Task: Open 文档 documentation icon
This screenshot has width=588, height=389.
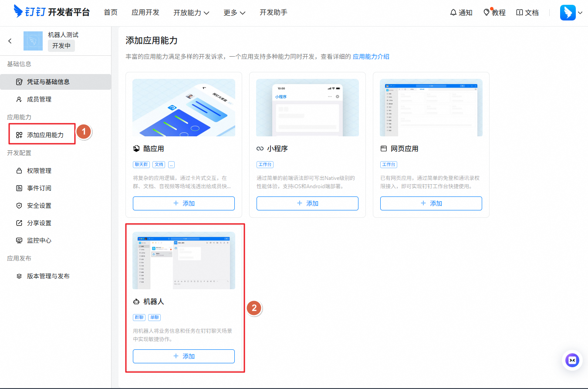Action: (x=527, y=13)
